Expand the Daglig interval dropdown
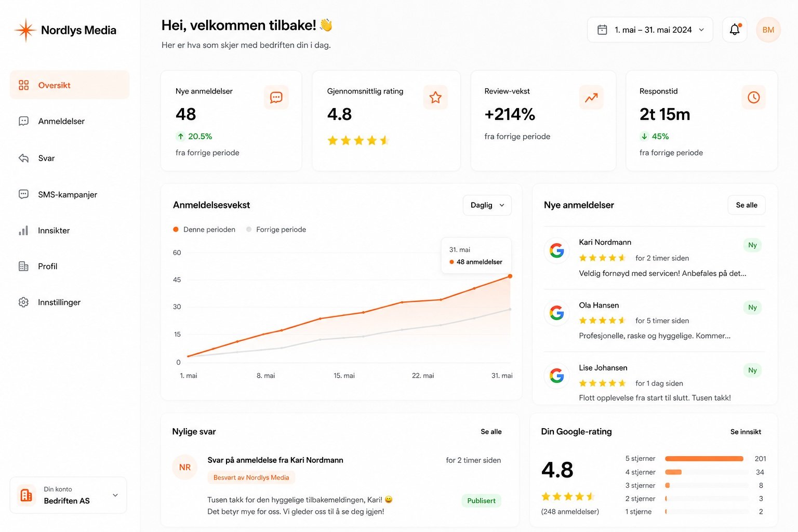798x532 pixels. (487, 205)
